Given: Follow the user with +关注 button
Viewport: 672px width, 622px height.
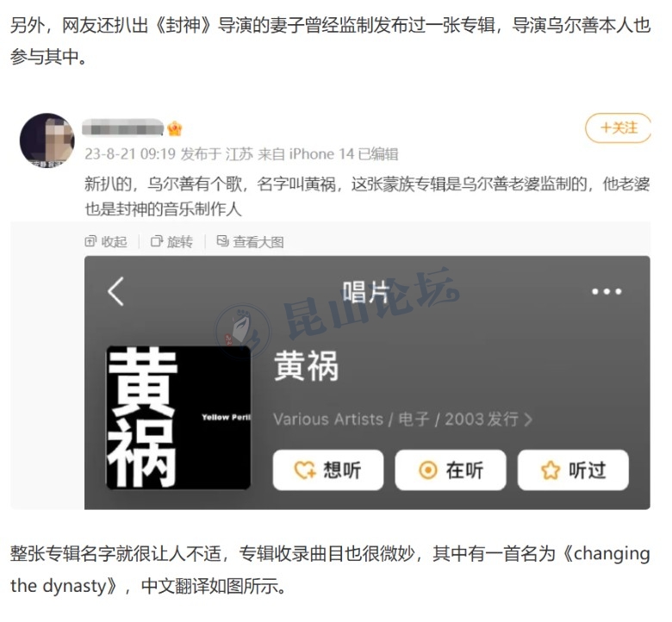Looking at the screenshot, I should [618, 128].
